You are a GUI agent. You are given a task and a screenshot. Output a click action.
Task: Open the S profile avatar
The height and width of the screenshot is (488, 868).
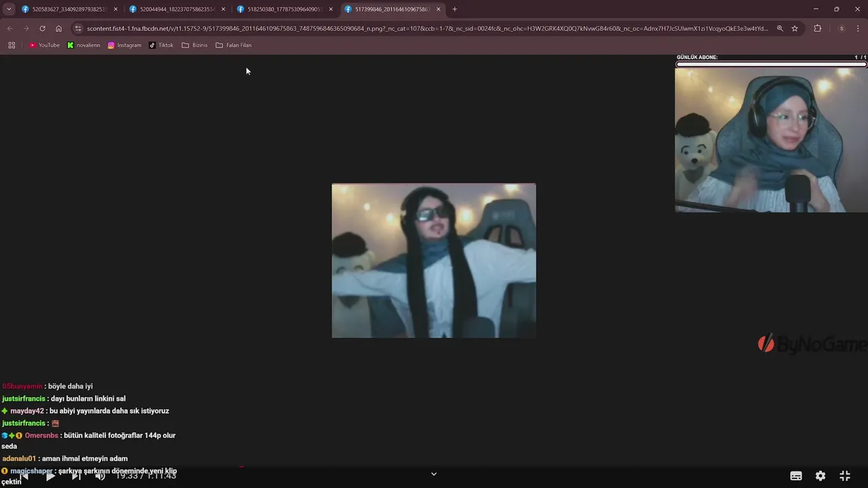pos(842,28)
